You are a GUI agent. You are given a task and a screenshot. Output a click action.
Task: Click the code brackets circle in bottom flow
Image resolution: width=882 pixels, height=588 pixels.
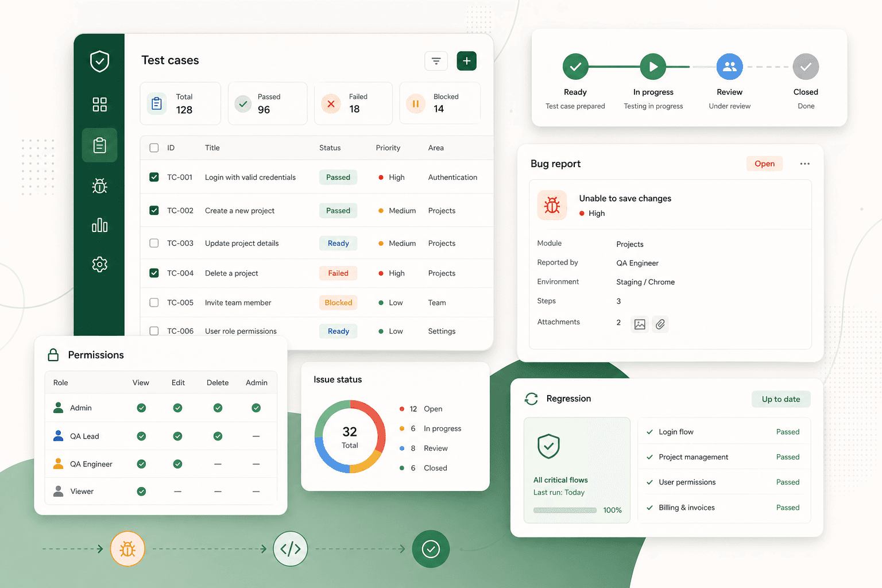point(291,549)
